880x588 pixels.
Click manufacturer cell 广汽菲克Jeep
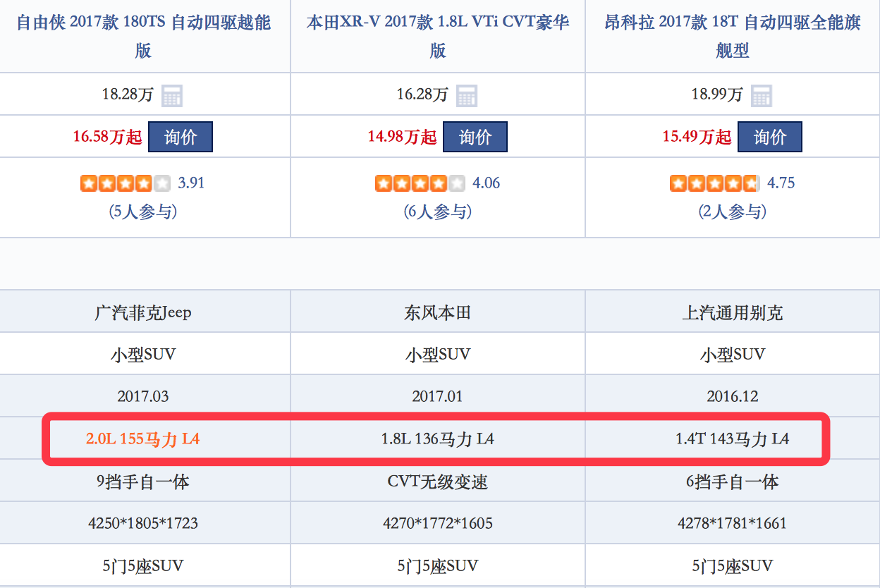coord(143,312)
